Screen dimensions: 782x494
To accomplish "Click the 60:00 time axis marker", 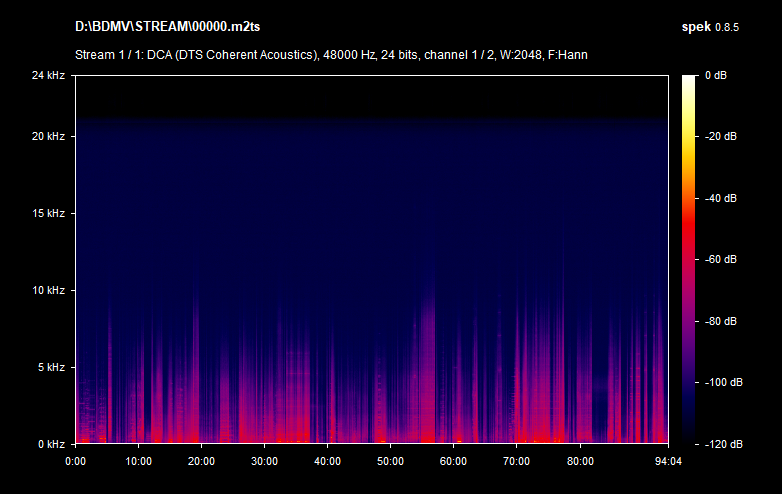I will coord(453,461).
